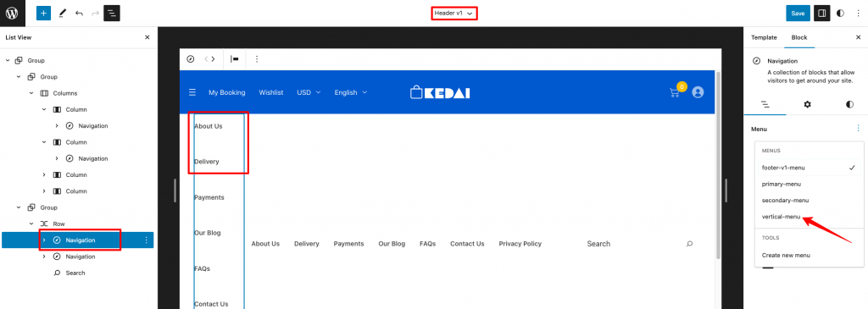The height and width of the screenshot is (309, 868).
Task: Open the Navigation styles tab
Action: [x=849, y=104]
